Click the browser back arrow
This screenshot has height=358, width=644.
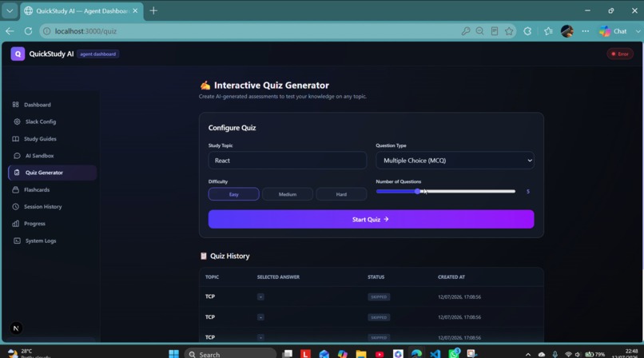(x=10, y=31)
